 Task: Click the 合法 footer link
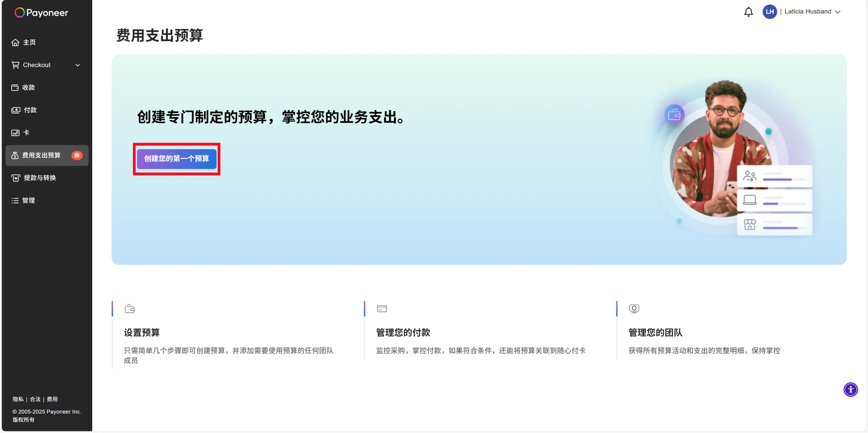pos(35,399)
